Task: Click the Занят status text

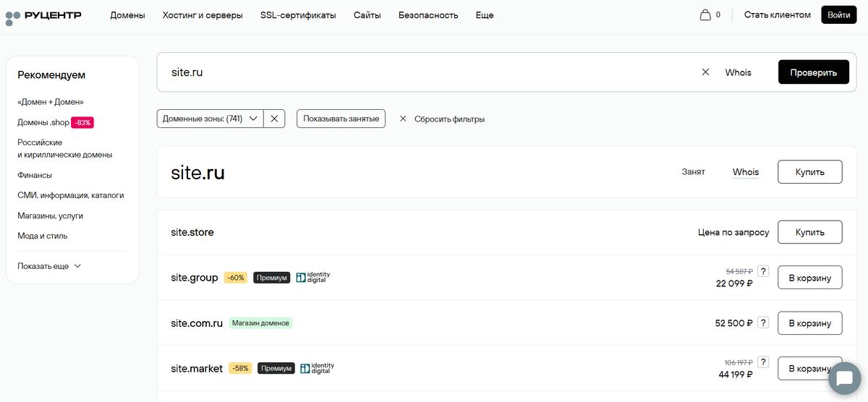Action: pos(693,172)
